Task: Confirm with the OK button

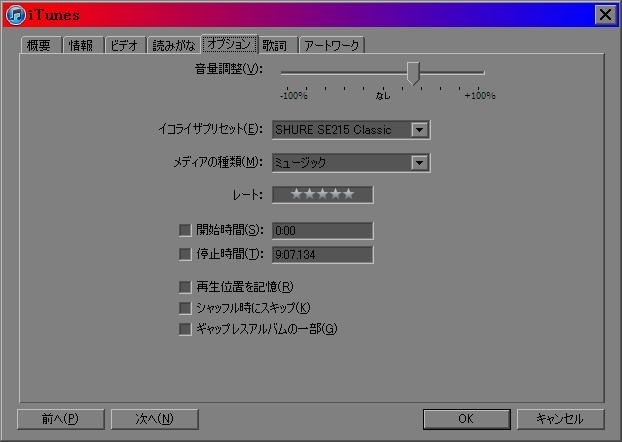Action: click(466, 419)
